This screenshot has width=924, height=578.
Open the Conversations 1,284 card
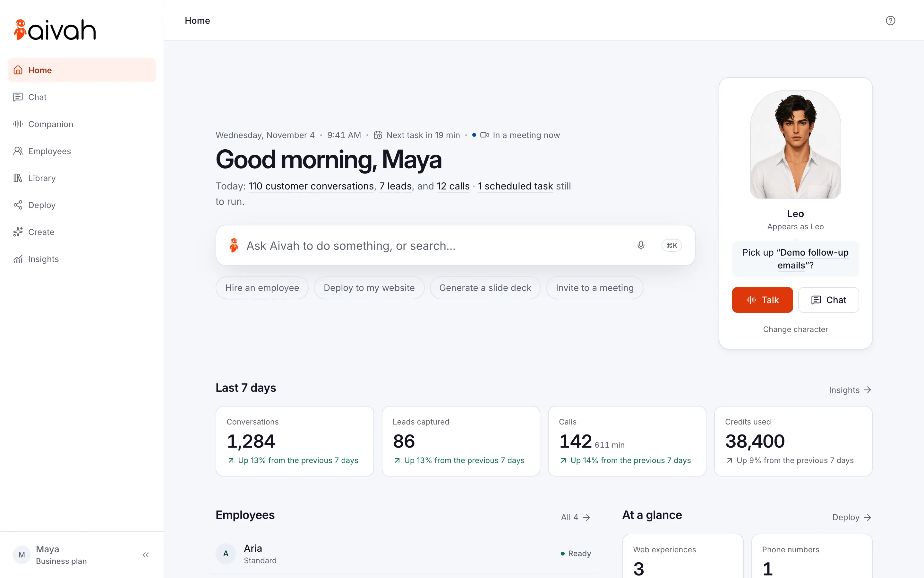click(295, 441)
